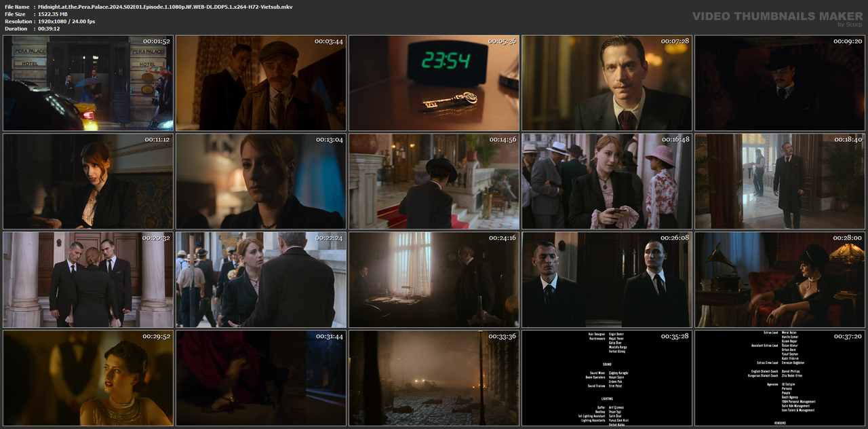Open the thumbnail stamped 00:13:04
868x429 pixels.
click(x=261, y=181)
